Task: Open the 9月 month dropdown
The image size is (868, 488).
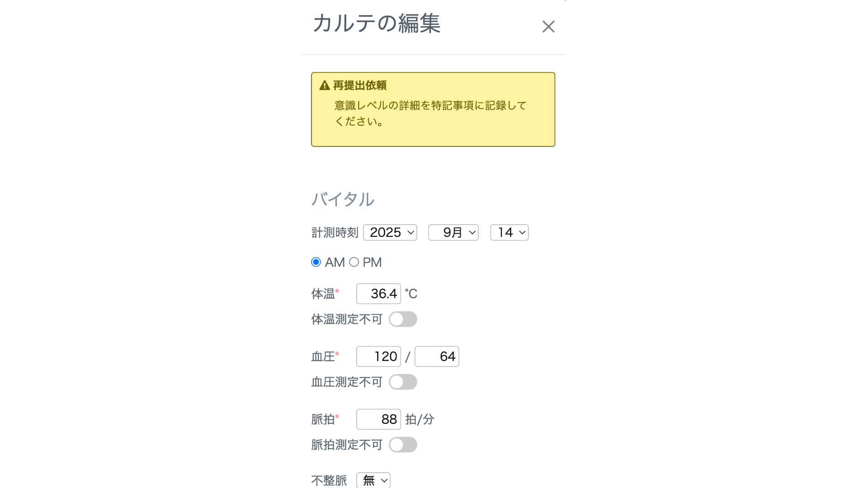Action: [x=453, y=232]
